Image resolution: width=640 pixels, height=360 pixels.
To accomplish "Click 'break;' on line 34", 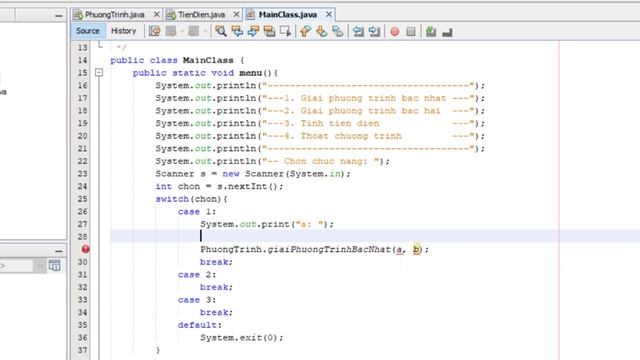I will [216, 313].
